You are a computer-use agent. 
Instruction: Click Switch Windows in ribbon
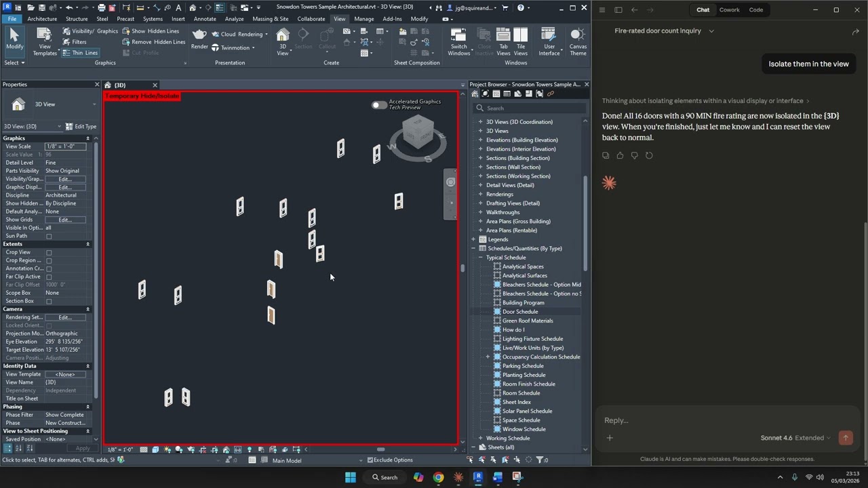(458, 42)
